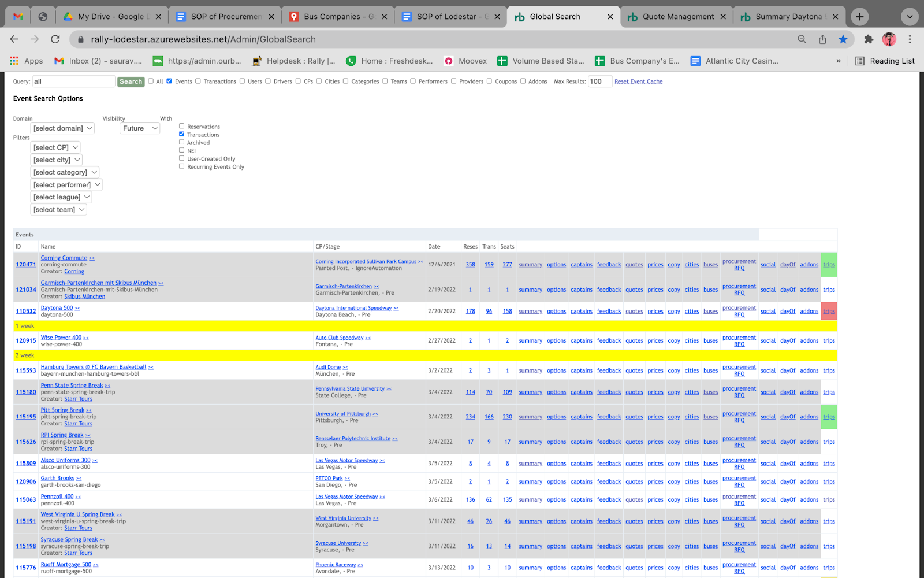Enable the Cities search checkbox
Viewport: 924px width, 578px height.
[319, 81]
